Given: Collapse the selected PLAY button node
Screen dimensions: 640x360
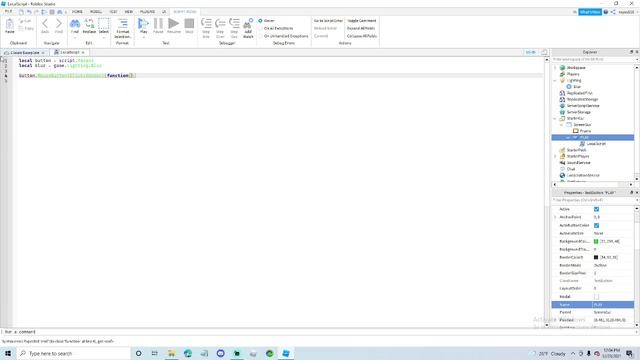Looking at the screenshot, I should (x=568, y=138).
